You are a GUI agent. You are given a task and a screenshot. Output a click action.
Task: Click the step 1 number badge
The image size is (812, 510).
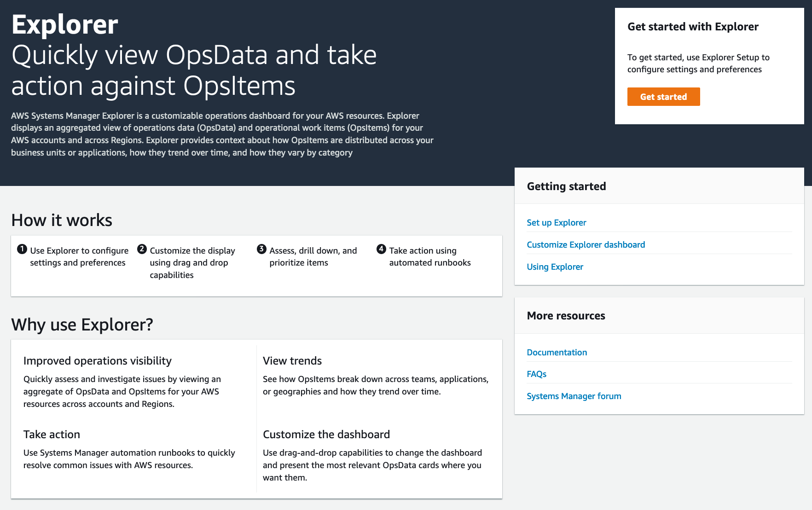tap(22, 249)
